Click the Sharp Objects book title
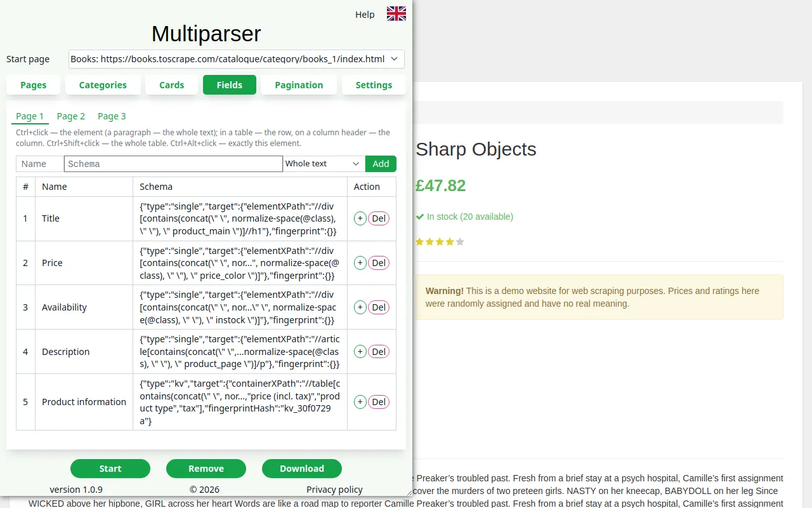This screenshot has width=812, height=508. click(x=476, y=149)
